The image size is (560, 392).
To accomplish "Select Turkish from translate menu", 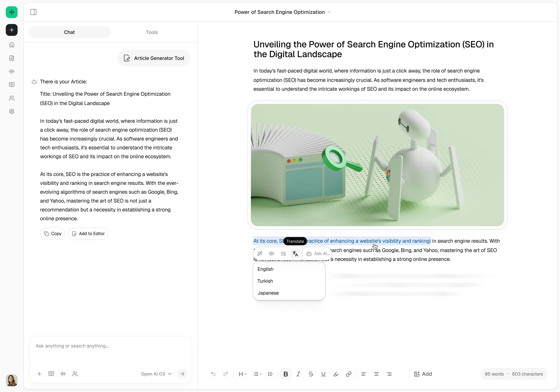I will coord(265,281).
